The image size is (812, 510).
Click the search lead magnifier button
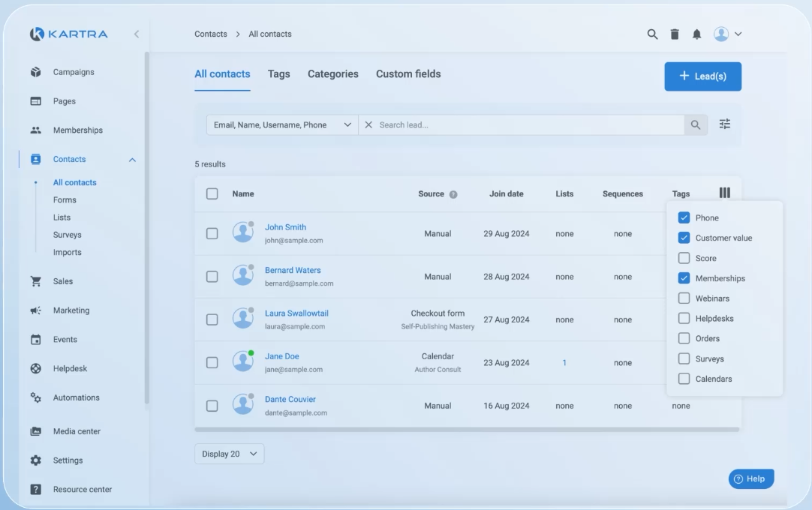pyautogui.click(x=696, y=124)
